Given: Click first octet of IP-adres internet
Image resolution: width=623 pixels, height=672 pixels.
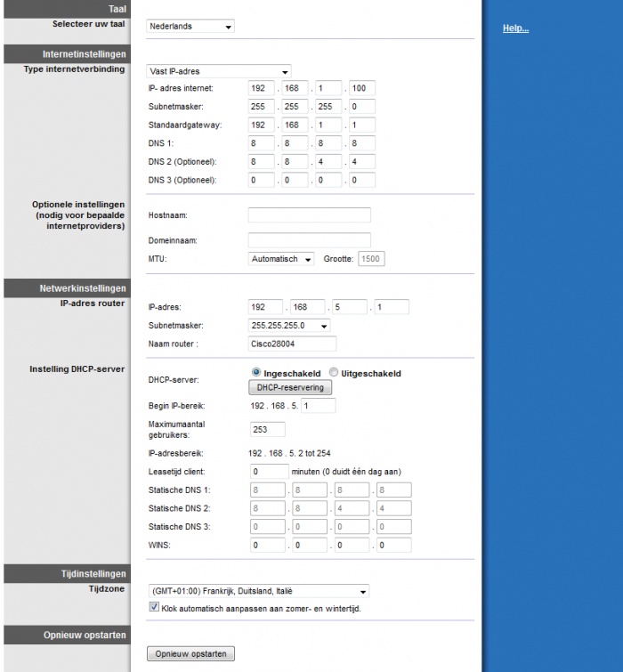Looking at the screenshot, I should 261,88.
